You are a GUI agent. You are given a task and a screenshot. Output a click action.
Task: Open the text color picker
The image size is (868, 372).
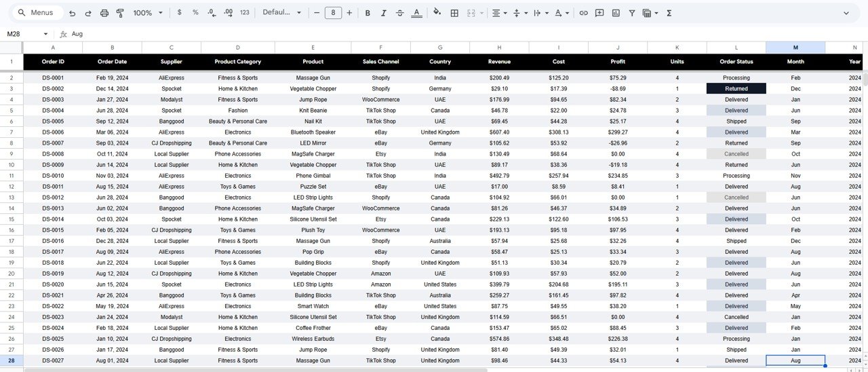tap(416, 13)
